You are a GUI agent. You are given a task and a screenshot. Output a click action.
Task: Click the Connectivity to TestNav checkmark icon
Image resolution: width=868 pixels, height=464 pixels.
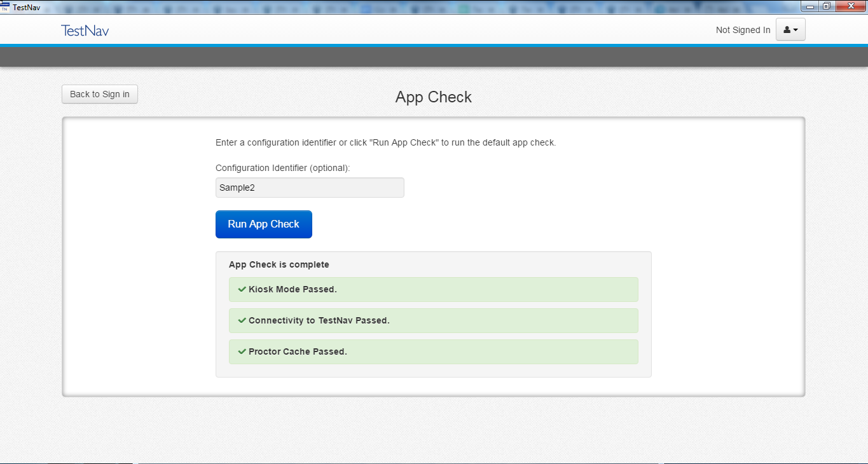pos(242,320)
